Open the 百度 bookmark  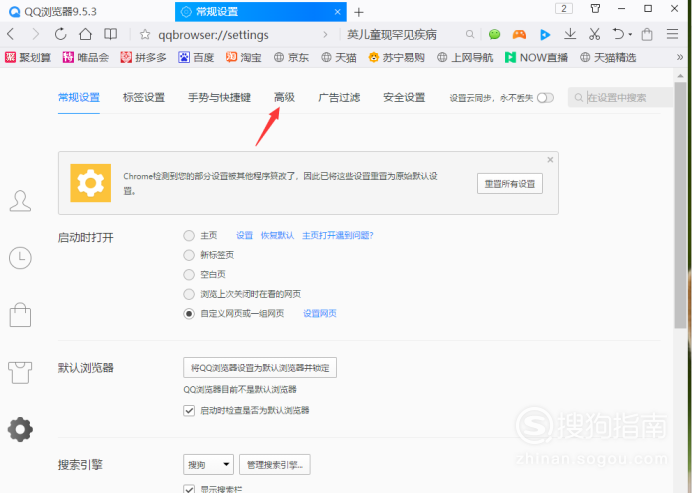(x=196, y=57)
